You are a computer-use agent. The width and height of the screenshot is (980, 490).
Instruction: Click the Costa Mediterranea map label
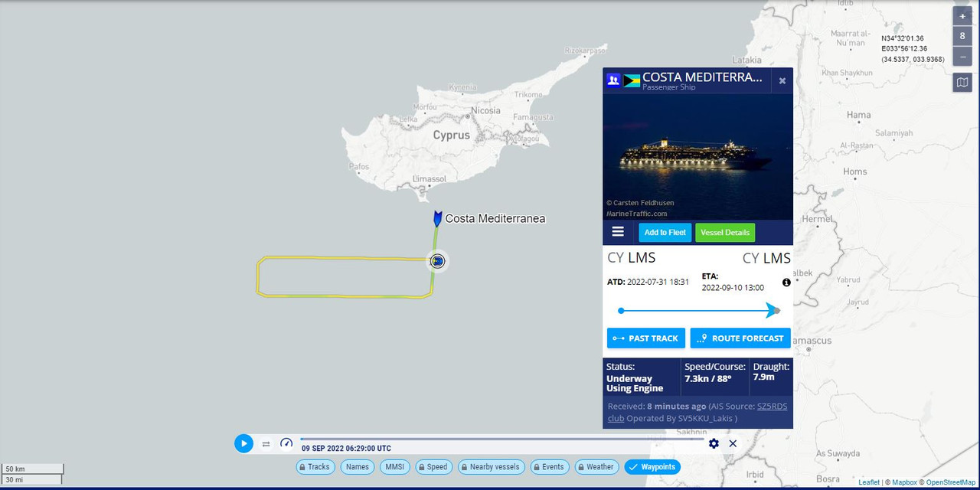pos(495,218)
